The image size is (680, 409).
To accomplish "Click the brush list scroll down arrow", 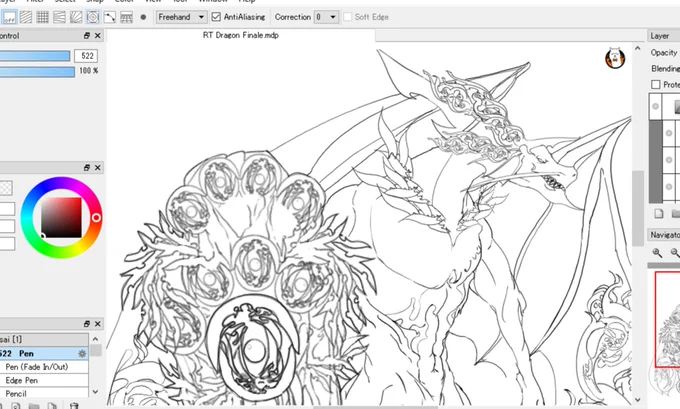I will (95, 392).
